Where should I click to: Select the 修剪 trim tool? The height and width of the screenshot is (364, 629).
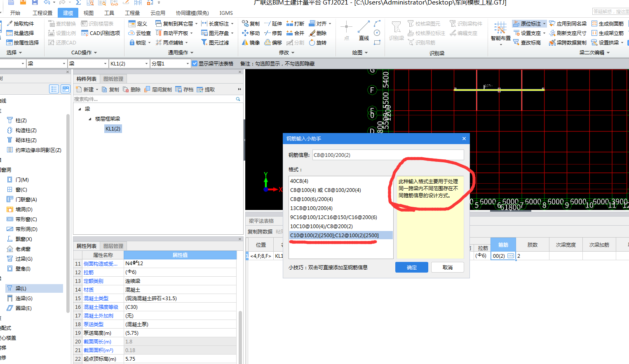(273, 33)
